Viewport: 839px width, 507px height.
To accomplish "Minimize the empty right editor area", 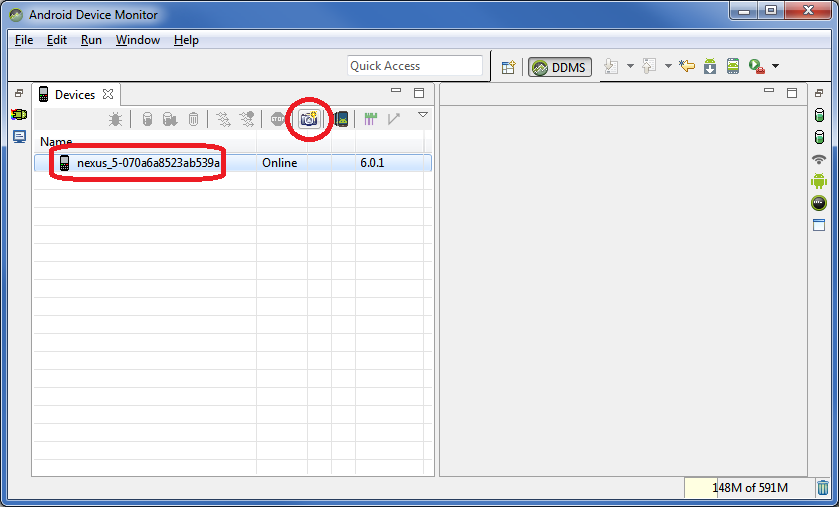I will tap(769, 91).
